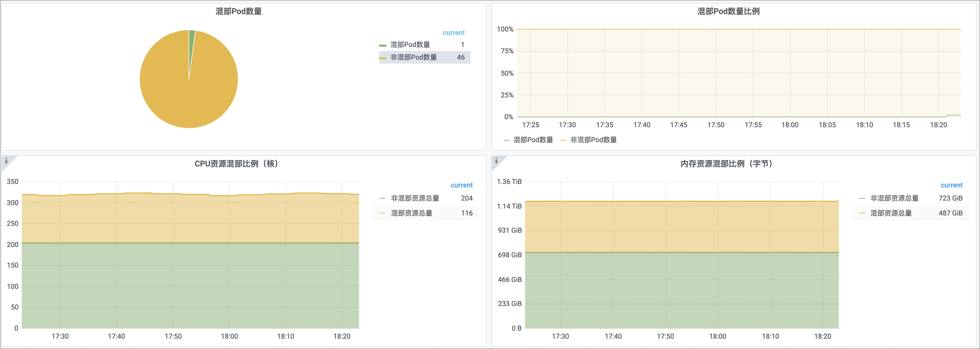
Task: Click the info icon on 内存资源混部比例 panel
Action: click(x=496, y=161)
